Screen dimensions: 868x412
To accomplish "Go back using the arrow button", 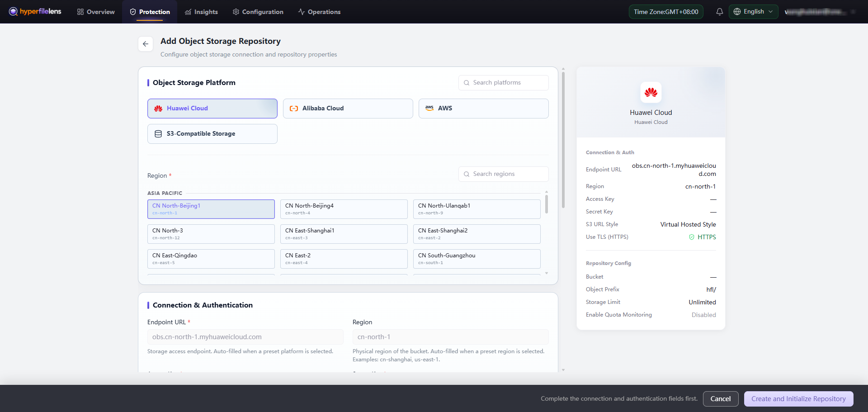I will click(x=146, y=44).
